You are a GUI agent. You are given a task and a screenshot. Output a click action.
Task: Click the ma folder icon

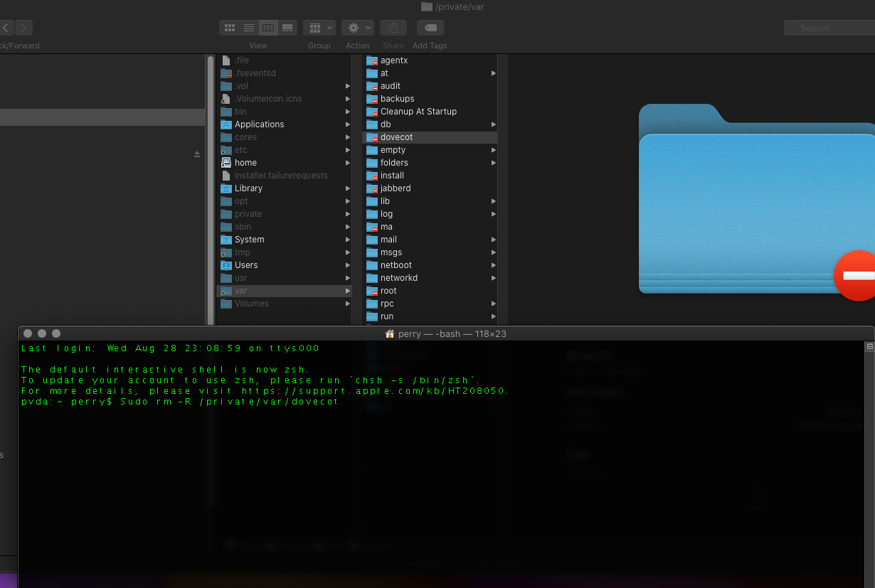371,227
